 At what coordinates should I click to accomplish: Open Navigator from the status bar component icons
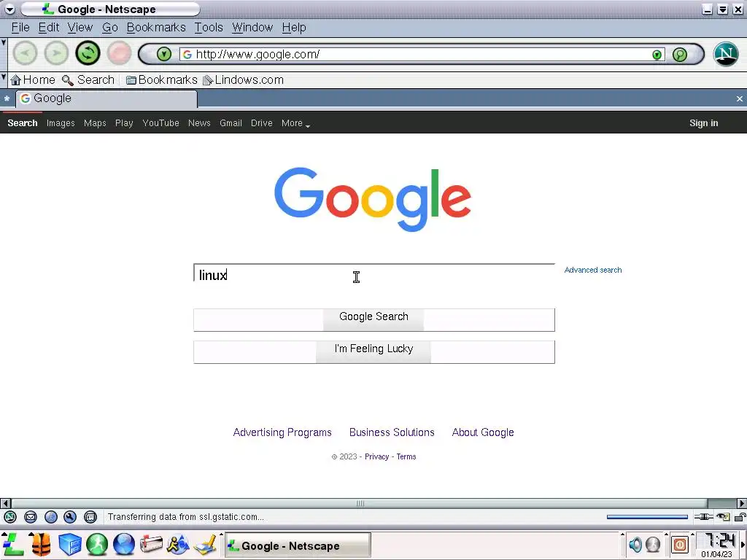pos(10,517)
